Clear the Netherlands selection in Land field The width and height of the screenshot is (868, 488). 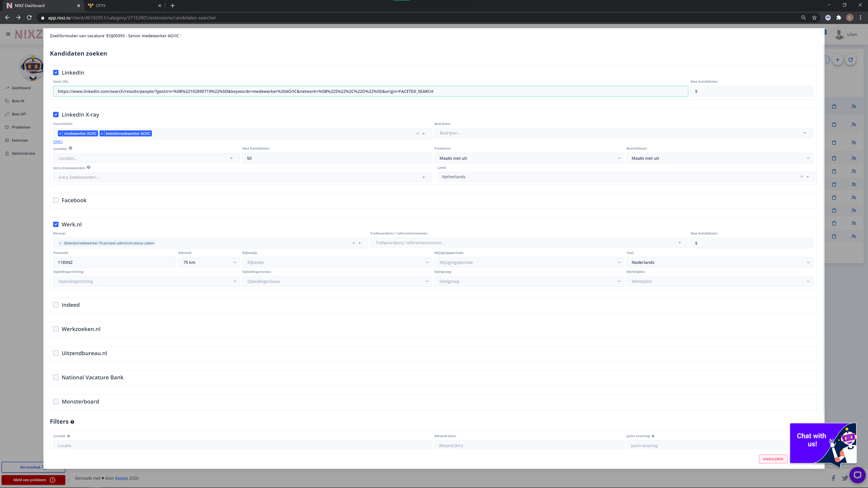click(x=802, y=177)
